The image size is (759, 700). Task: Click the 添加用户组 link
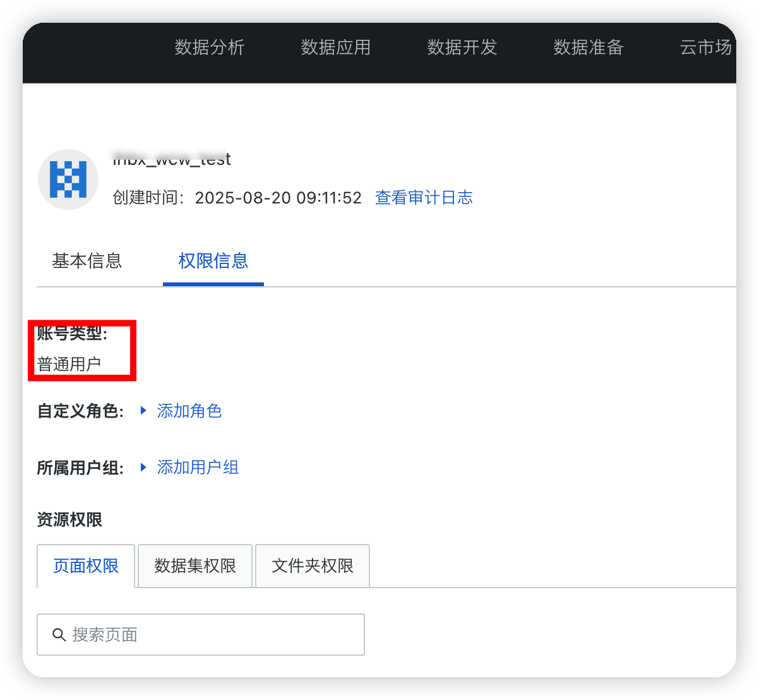(x=198, y=468)
